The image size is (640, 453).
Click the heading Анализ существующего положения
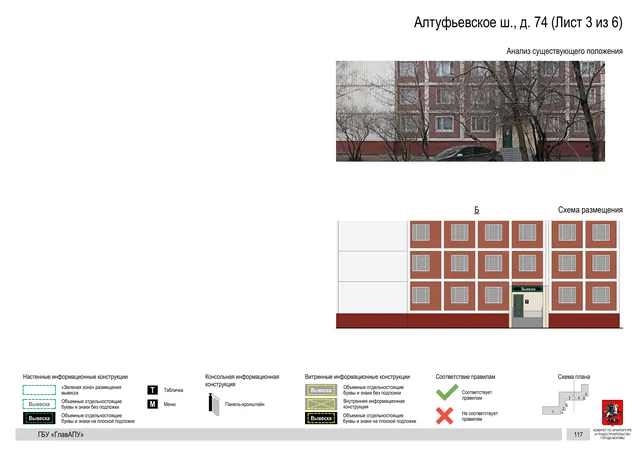(564, 51)
